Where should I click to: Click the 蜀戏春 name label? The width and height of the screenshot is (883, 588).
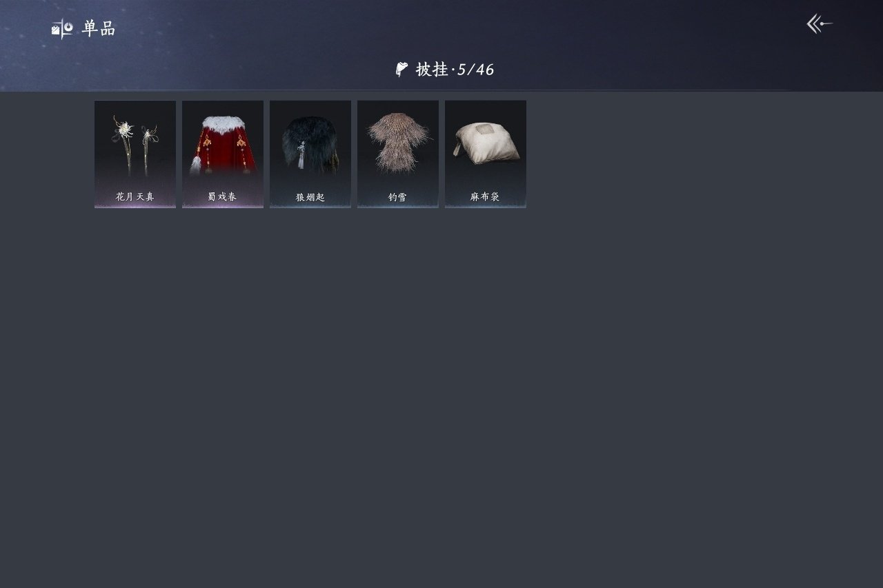click(223, 197)
